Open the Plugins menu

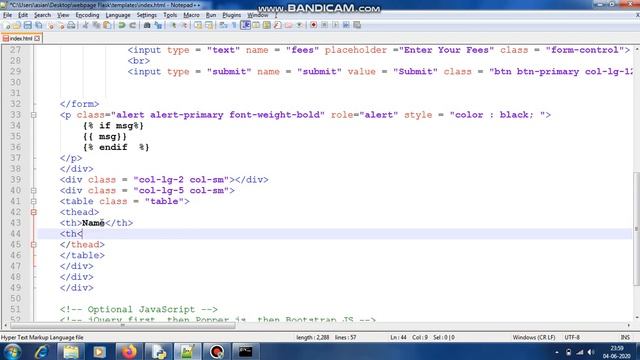[x=231, y=15]
